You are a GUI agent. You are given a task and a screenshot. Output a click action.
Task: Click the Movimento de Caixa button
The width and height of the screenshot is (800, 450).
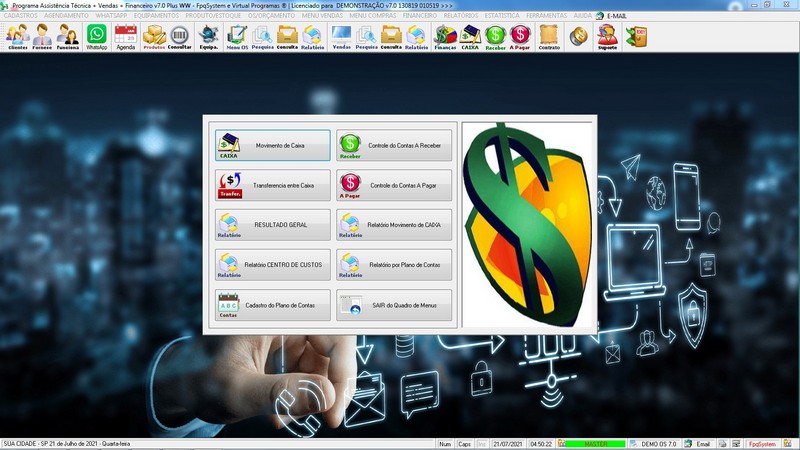tap(272, 145)
